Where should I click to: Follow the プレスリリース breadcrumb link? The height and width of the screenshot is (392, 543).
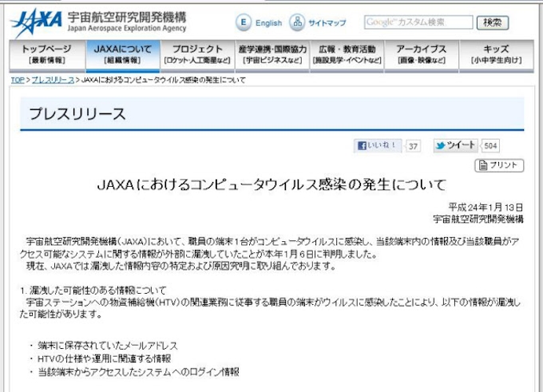point(54,81)
